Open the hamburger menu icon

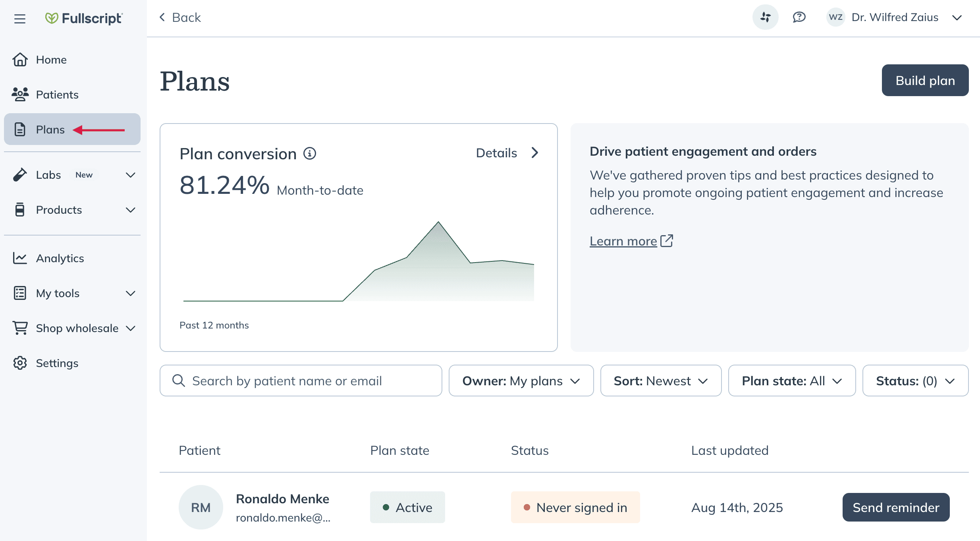pyautogui.click(x=20, y=18)
